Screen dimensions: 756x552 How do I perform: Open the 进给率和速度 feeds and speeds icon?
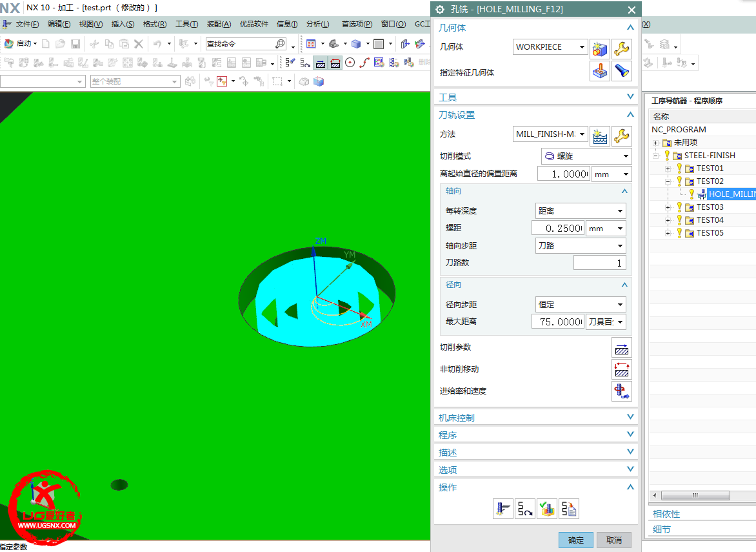621,391
